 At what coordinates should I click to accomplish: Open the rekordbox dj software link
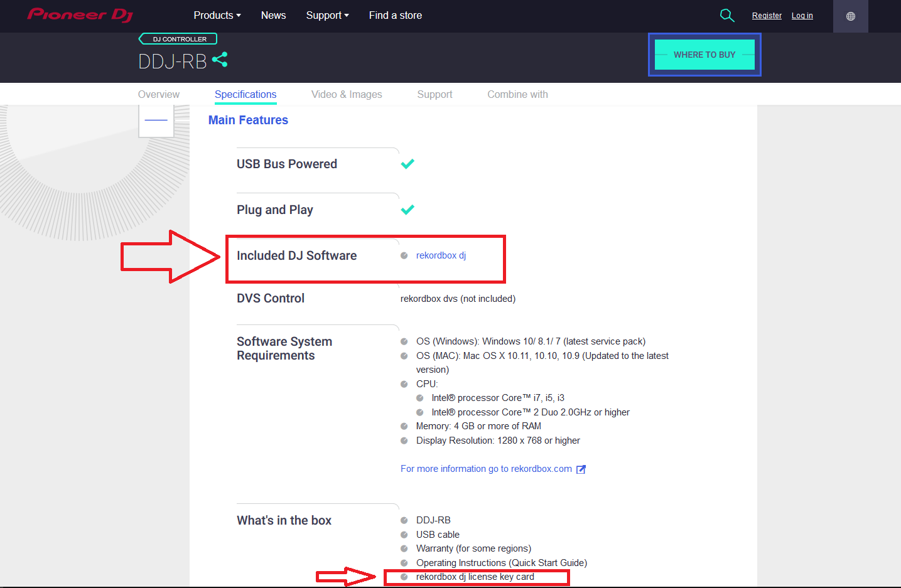point(441,255)
